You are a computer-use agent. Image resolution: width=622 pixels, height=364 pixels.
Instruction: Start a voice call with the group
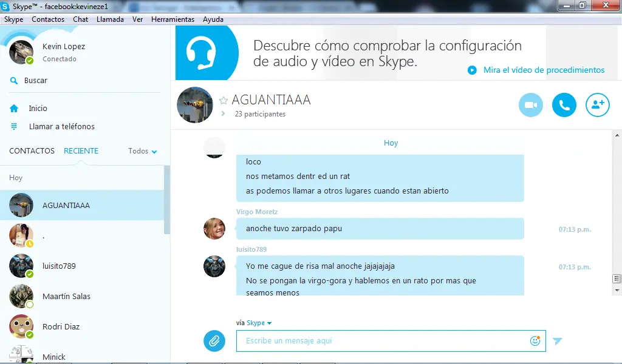pos(564,105)
